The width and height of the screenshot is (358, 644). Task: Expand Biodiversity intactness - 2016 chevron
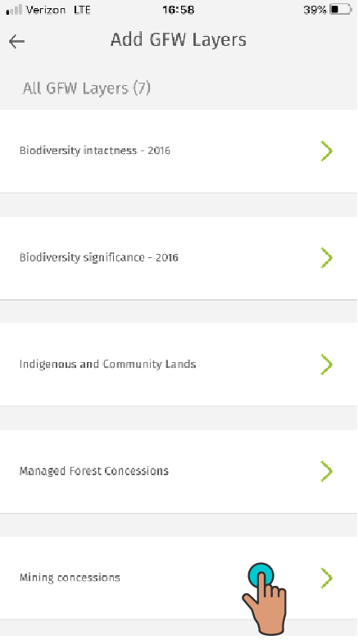(x=326, y=151)
